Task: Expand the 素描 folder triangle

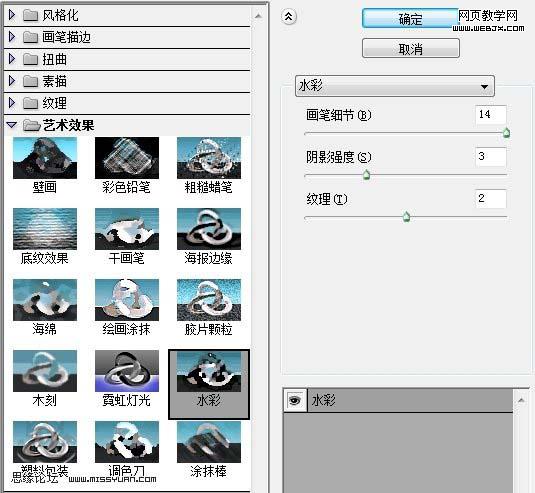Action: [12, 81]
